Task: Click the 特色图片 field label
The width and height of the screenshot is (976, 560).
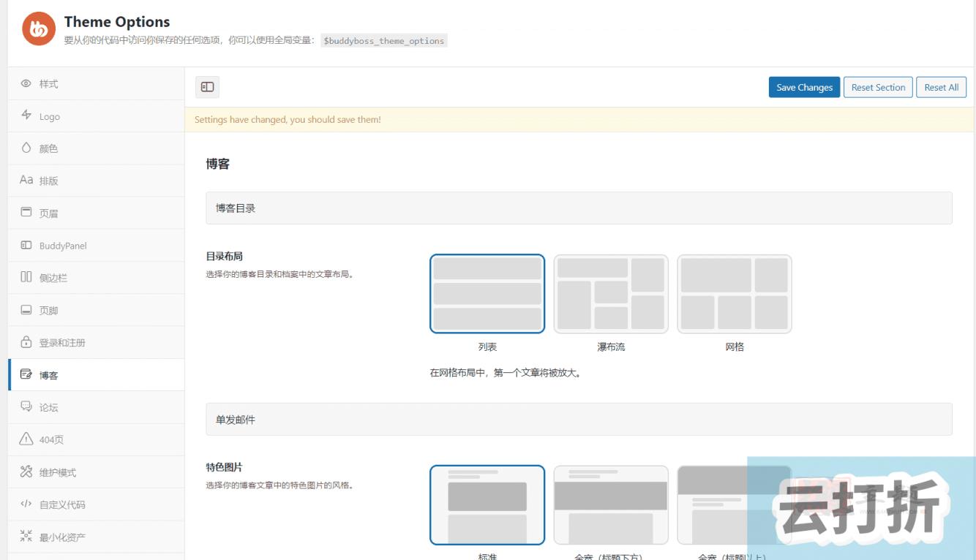Action: 224,467
